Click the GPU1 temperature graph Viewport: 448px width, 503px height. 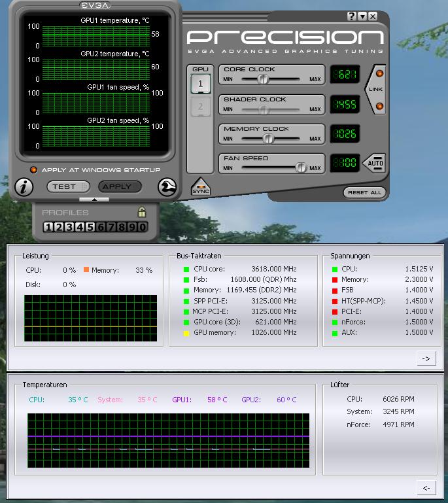click(x=96, y=36)
